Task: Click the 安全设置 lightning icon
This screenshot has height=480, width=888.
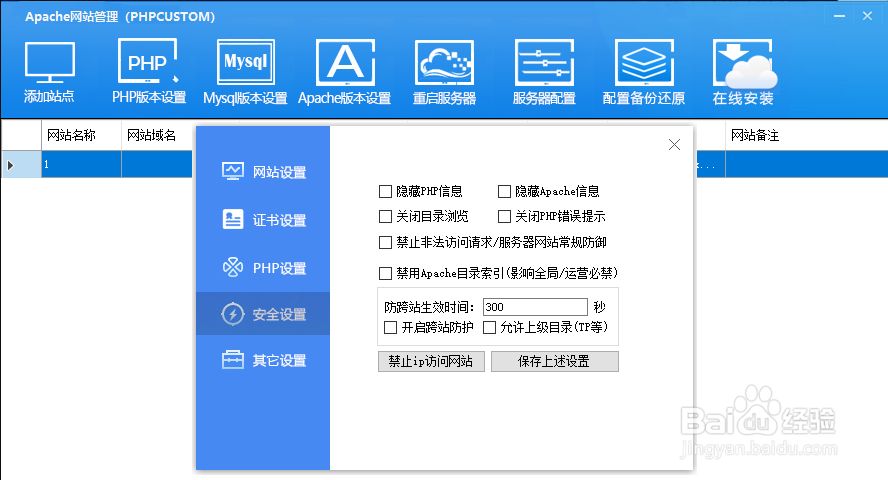Action: click(233, 314)
